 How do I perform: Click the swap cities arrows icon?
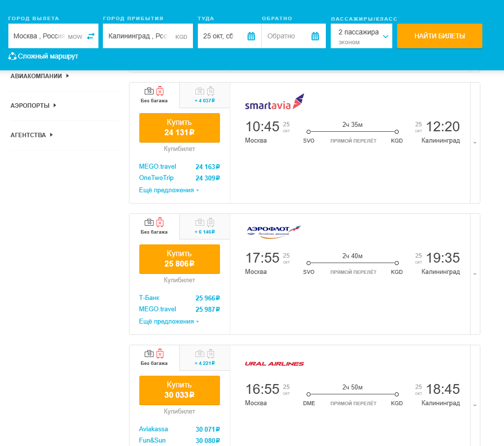[91, 36]
